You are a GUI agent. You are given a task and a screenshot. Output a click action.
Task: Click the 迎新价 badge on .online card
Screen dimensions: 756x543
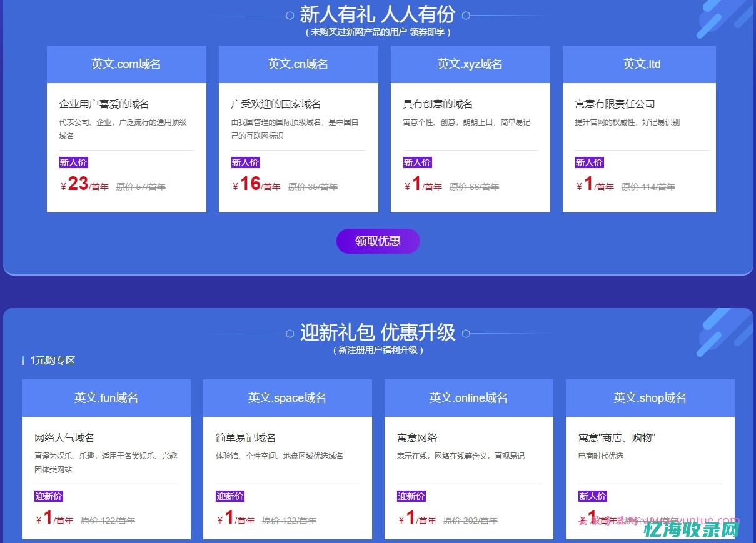(411, 496)
